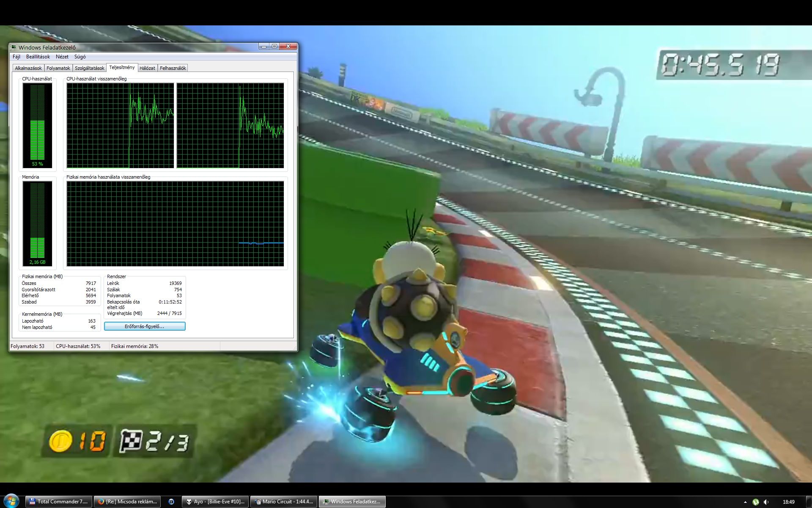Click the green tray icon
812x508 pixels.
click(x=756, y=502)
